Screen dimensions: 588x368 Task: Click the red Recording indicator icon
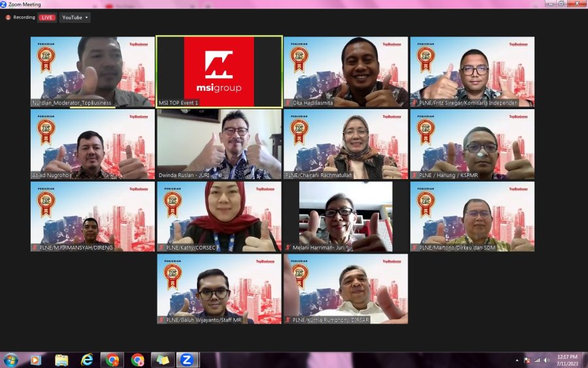(8, 18)
